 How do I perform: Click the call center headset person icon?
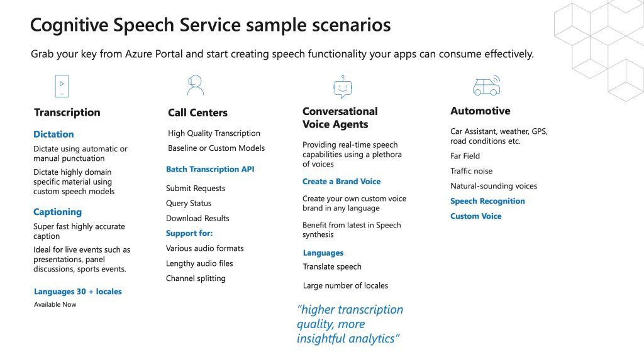click(x=195, y=85)
